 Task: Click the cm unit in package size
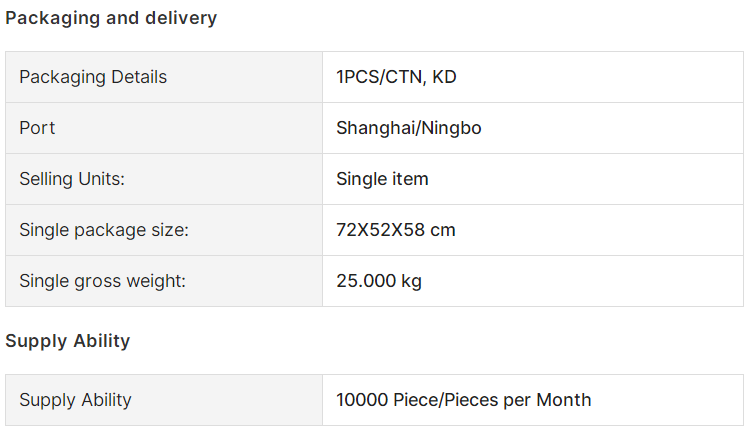tap(443, 231)
